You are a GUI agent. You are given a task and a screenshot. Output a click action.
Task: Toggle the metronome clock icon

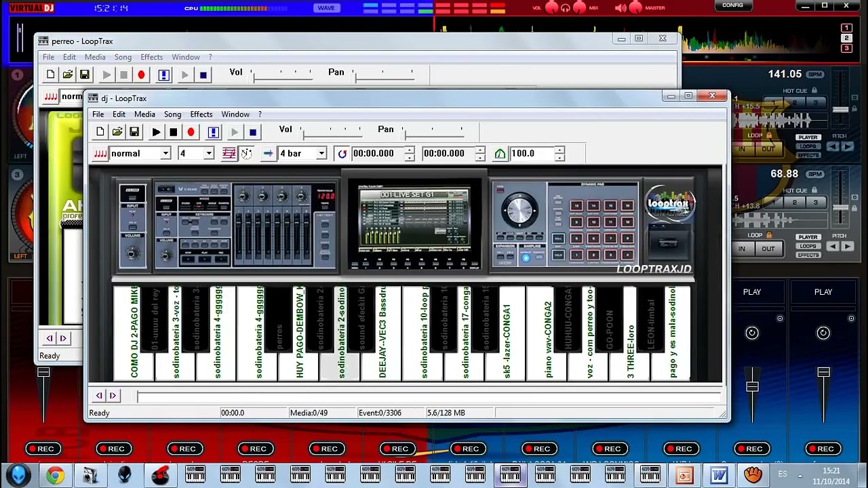247,154
